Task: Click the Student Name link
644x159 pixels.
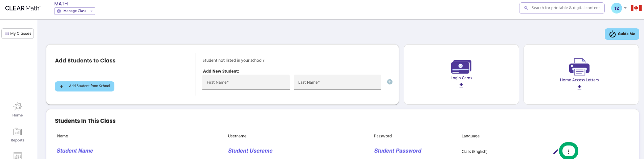Action: pos(75,151)
